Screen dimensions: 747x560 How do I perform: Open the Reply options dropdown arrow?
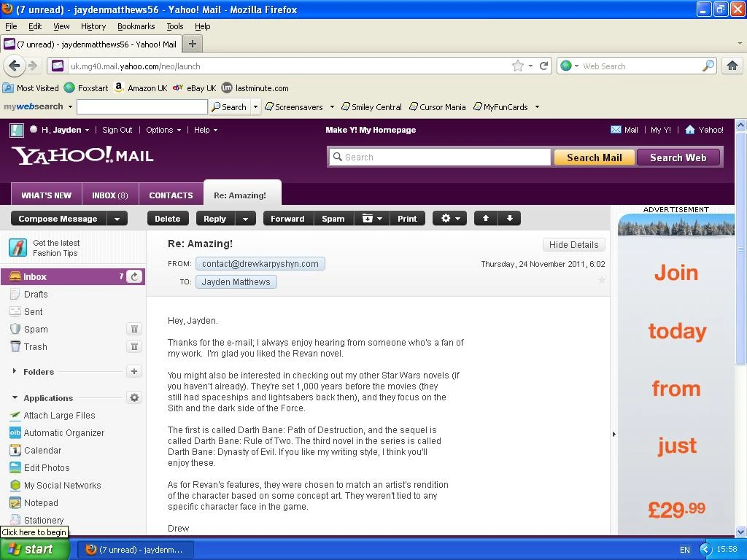(x=245, y=219)
